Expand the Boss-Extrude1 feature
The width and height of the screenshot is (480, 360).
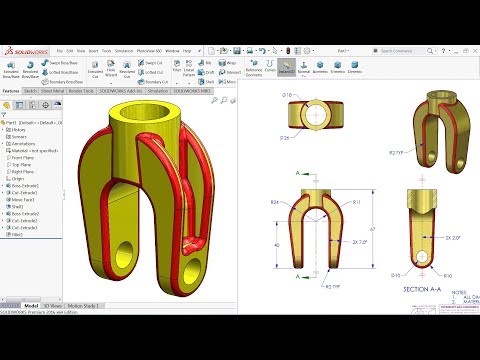click(3, 186)
